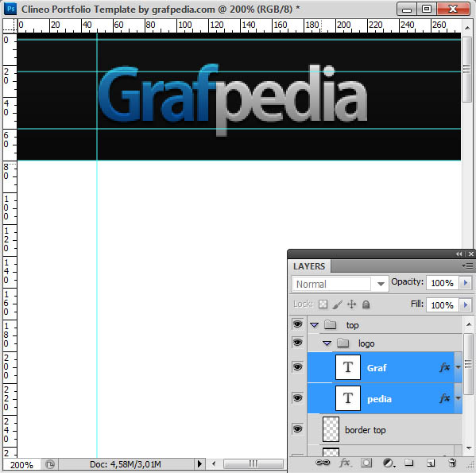Image resolution: width=476 pixels, height=473 pixels.
Task: Create new adjustment layer icon
Action: pyautogui.click(x=389, y=463)
